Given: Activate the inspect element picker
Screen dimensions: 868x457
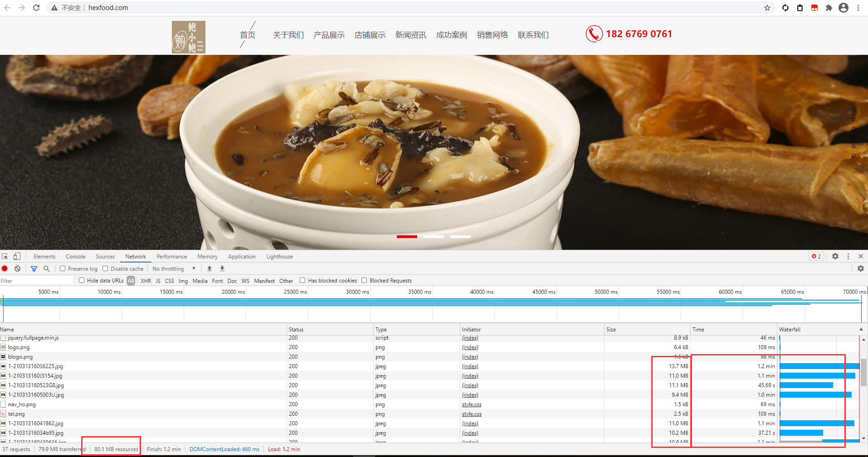Looking at the screenshot, I should click(x=5, y=257).
